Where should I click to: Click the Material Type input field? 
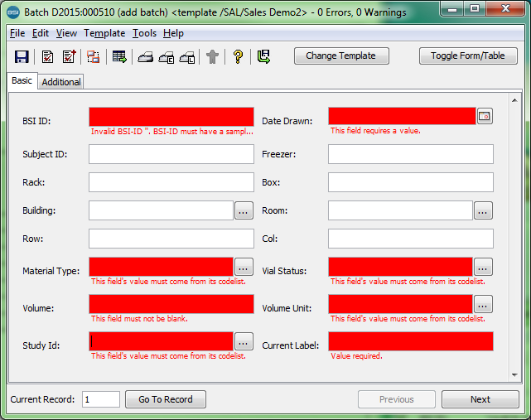click(162, 267)
